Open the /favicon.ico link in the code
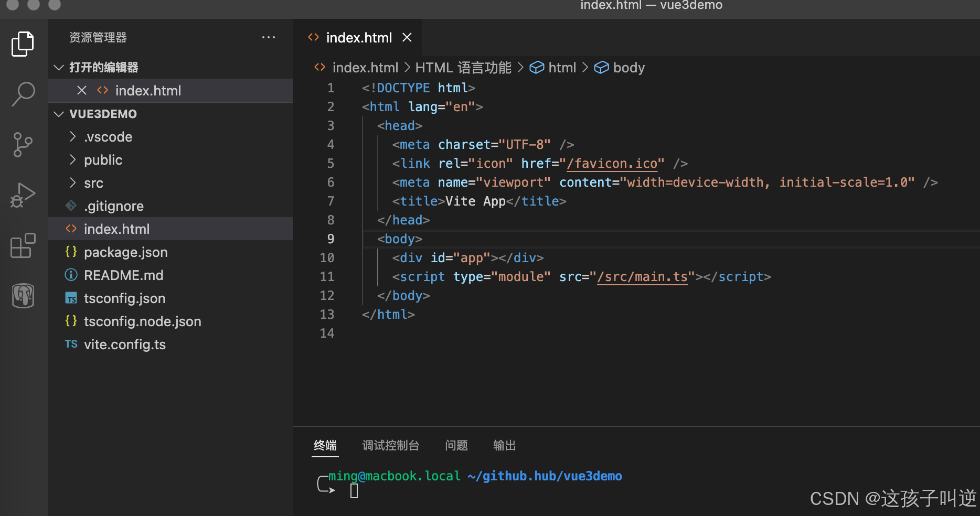This screenshot has height=516, width=980. click(613, 163)
